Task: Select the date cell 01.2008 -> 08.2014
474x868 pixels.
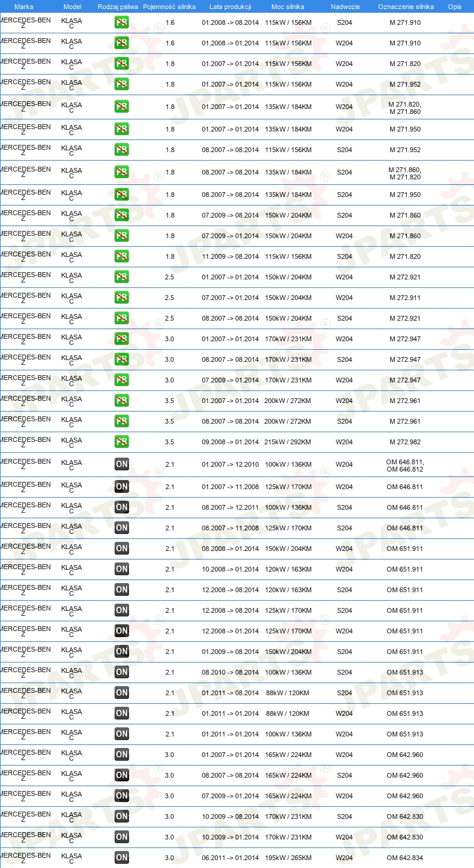Action: click(230, 22)
